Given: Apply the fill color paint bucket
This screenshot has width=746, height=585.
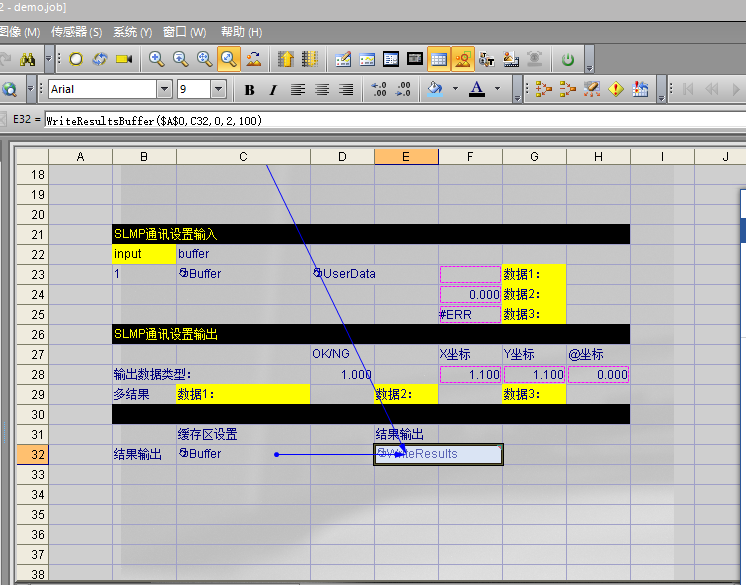Looking at the screenshot, I should [435, 89].
